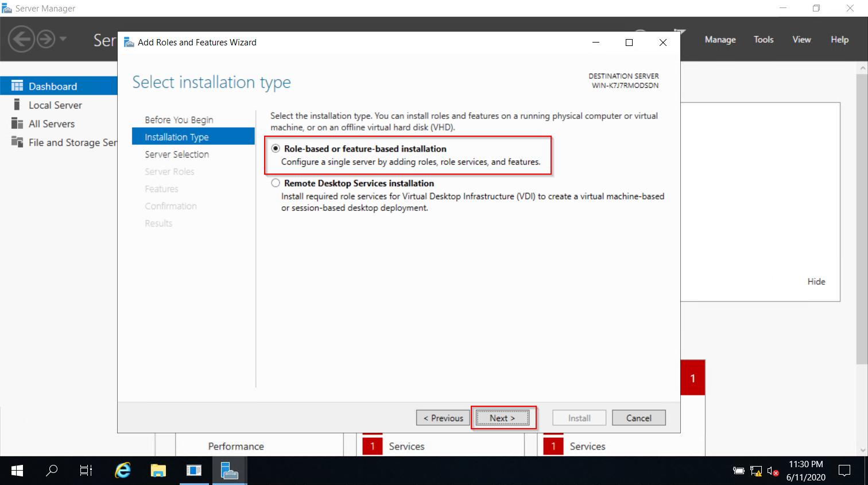Collapse the events panel using Hide
The width and height of the screenshot is (868, 485).
816,281
